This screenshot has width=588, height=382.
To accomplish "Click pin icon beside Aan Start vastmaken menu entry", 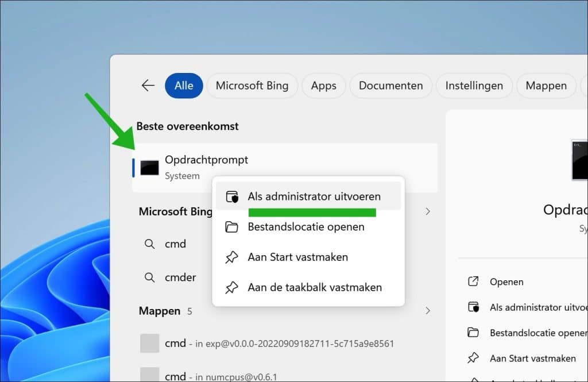I will [231, 257].
